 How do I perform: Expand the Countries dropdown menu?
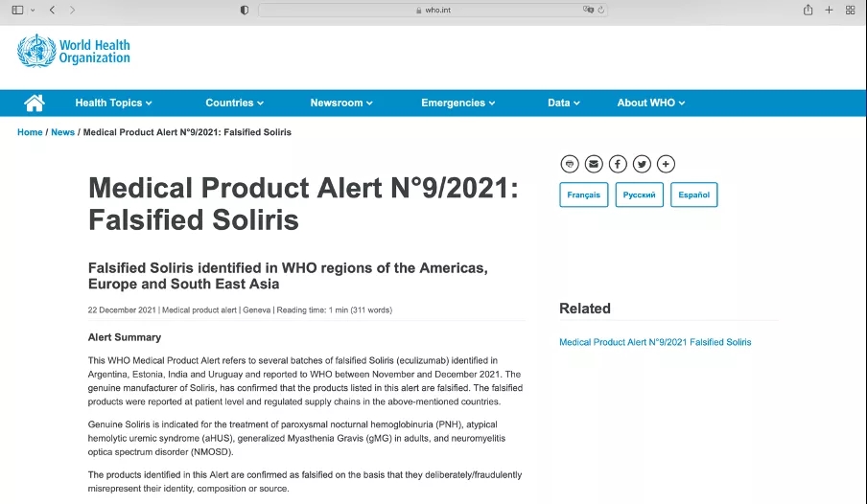[234, 103]
